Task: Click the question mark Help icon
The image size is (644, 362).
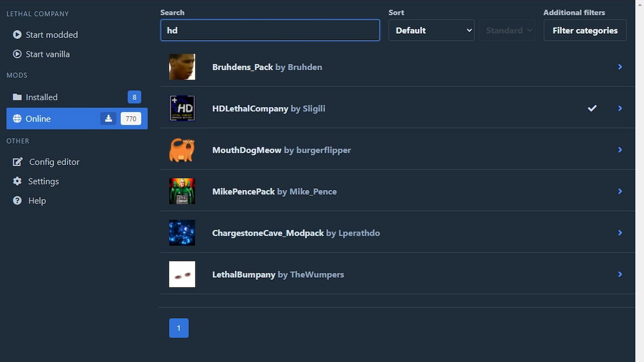Action: tap(18, 201)
